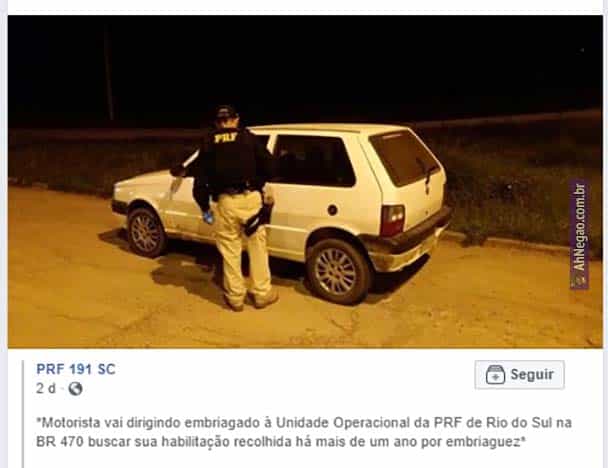Screen dimensions: 608x468
Task: Click the follow icon inside Seguir button
Action: 495,375
